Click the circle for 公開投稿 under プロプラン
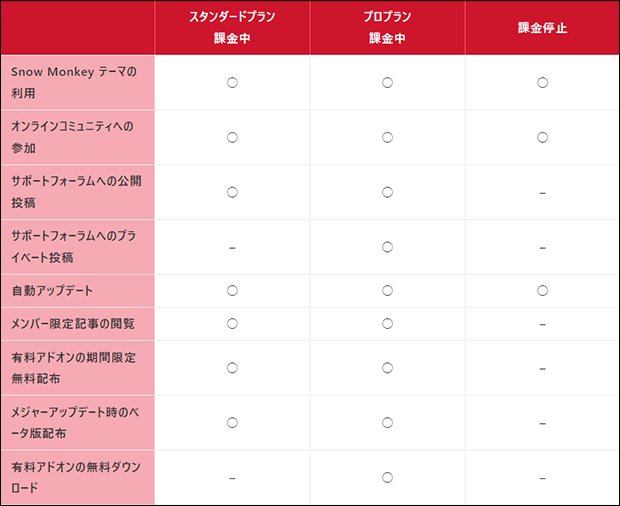The width and height of the screenshot is (620, 506). pyautogui.click(x=388, y=193)
